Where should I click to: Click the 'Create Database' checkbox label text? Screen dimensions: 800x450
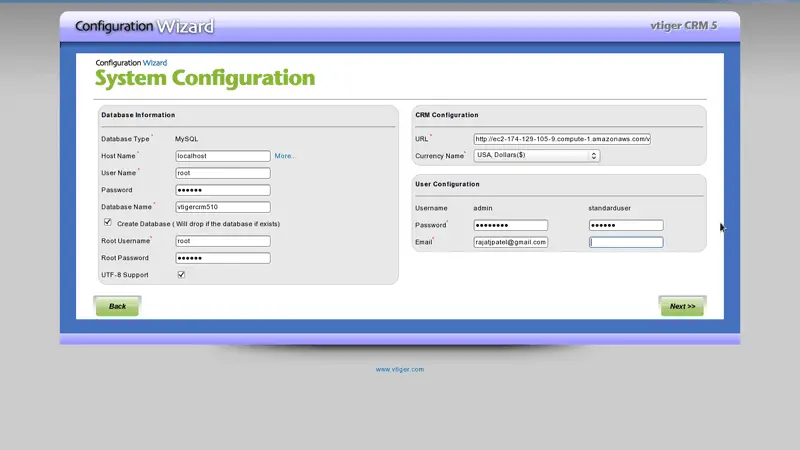tap(198, 223)
